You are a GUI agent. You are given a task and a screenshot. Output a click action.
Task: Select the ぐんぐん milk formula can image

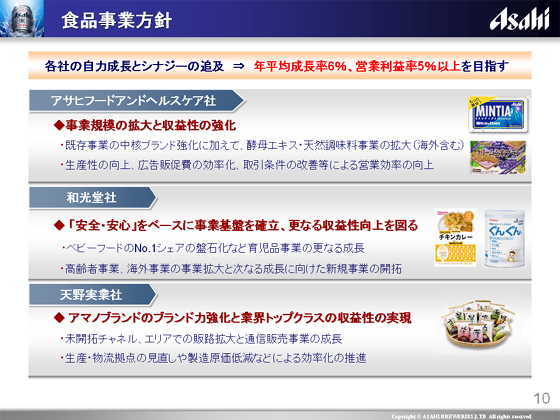tap(505, 239)
